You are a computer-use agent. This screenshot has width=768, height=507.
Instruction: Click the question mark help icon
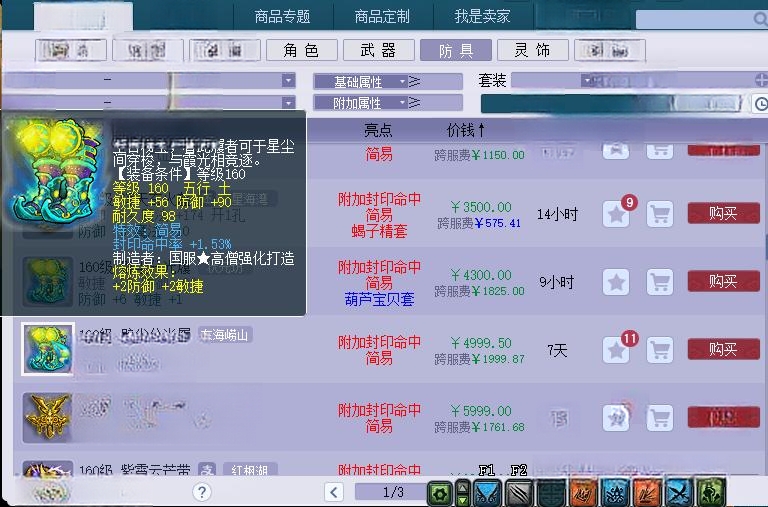pos(202,491)
